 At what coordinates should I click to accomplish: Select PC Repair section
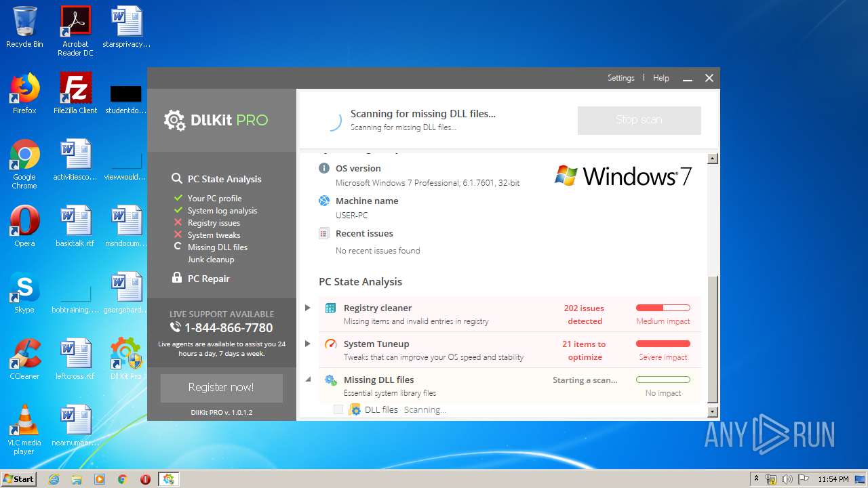pyautogui.click(x=209, y=279)
